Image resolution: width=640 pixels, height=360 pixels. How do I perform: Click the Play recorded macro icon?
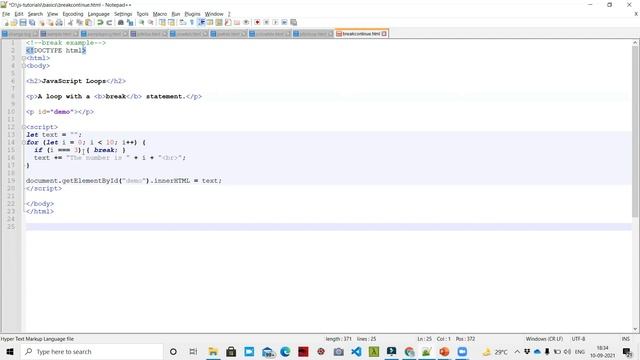tap(275, 22)
